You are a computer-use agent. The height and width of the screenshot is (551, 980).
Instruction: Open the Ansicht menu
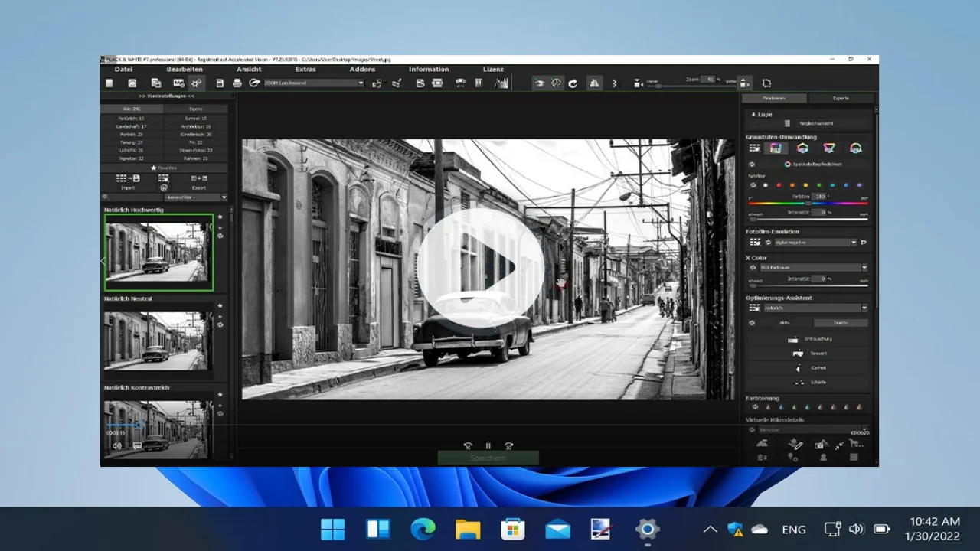(249, 70)
